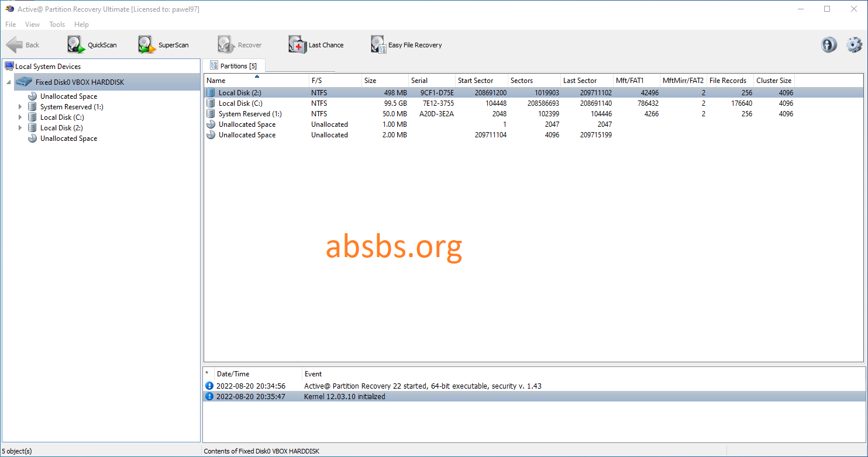Click the info icon of the 20:34:56 log entry
The width and height of the screenshot is (868, 457).
click(x=209, y=386)
